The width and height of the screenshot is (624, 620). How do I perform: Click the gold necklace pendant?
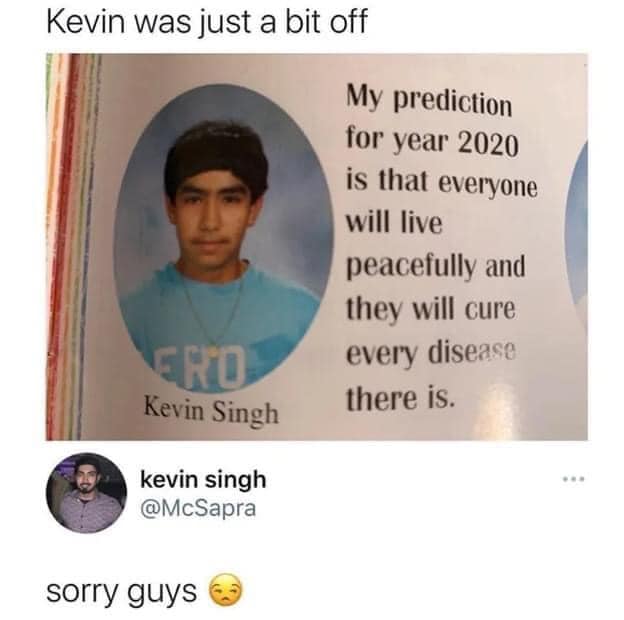pyautogui.click(x=213, y=351)
